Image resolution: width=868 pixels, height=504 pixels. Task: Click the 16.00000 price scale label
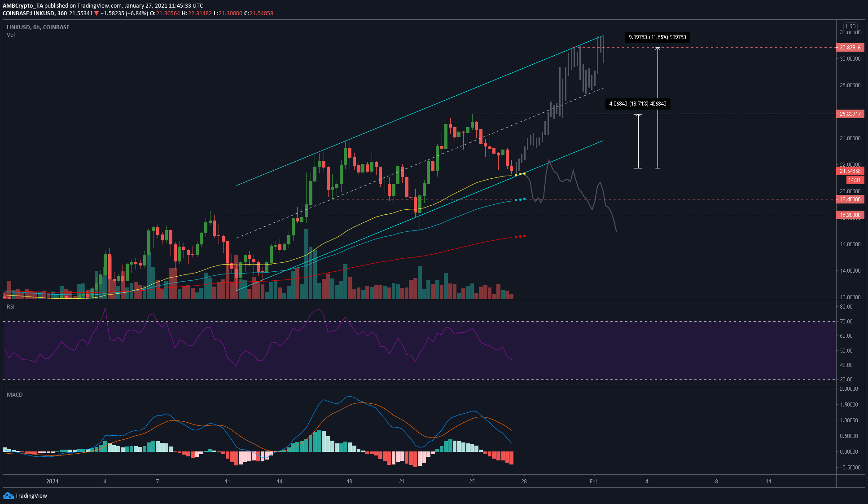click(850, 244)
